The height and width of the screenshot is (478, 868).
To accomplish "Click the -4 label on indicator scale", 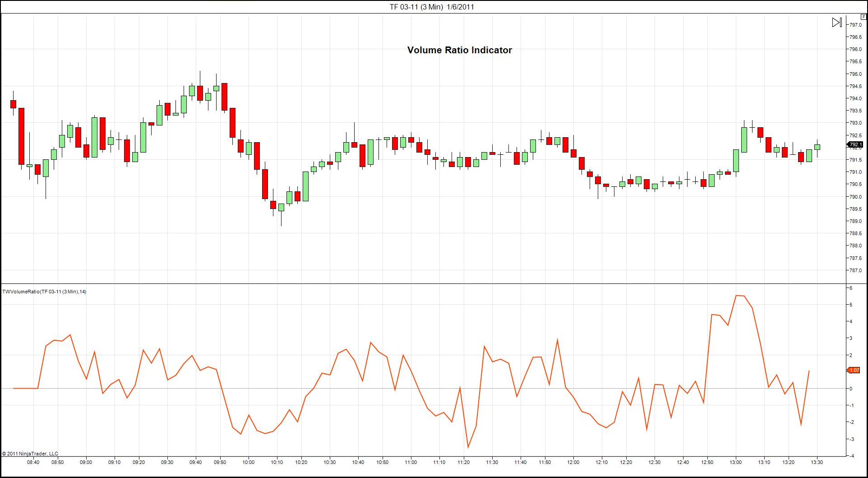I will pyautogui.click(x=851, y=456).
